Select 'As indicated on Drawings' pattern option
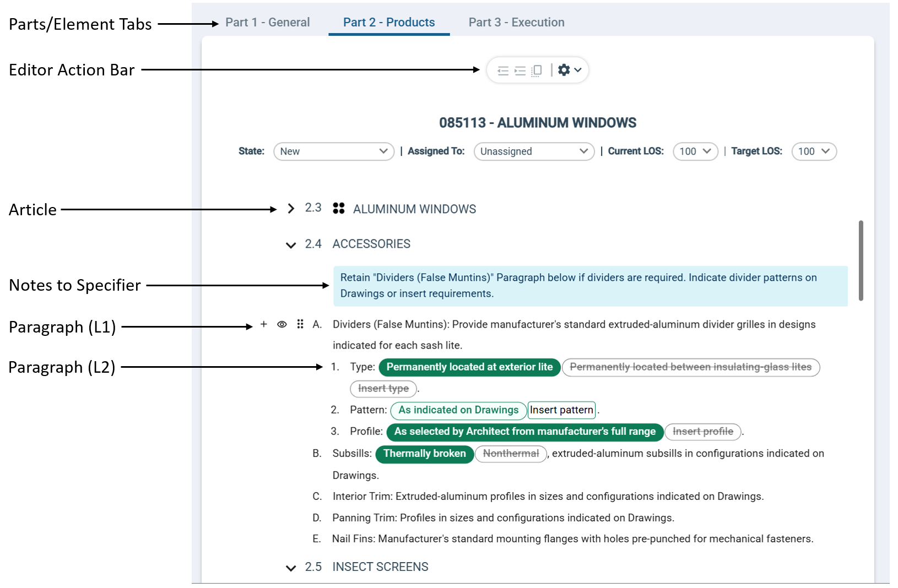 (458, 410)
